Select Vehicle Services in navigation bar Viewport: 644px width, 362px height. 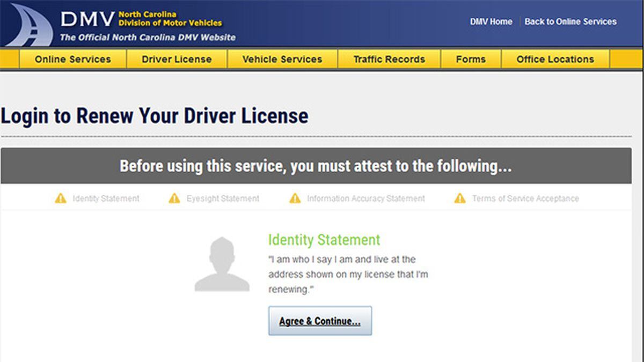point(282,59)
